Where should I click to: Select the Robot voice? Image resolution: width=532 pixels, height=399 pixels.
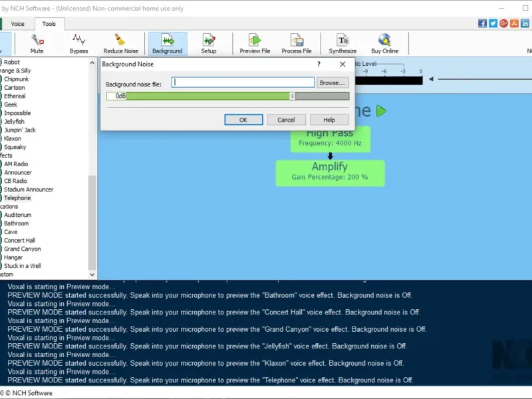[12, 62]
